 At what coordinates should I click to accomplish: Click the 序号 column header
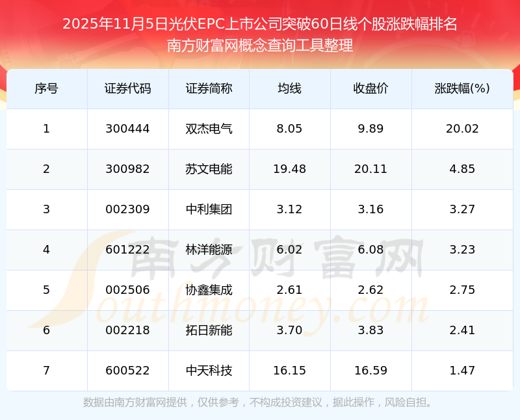click(46, 88)
